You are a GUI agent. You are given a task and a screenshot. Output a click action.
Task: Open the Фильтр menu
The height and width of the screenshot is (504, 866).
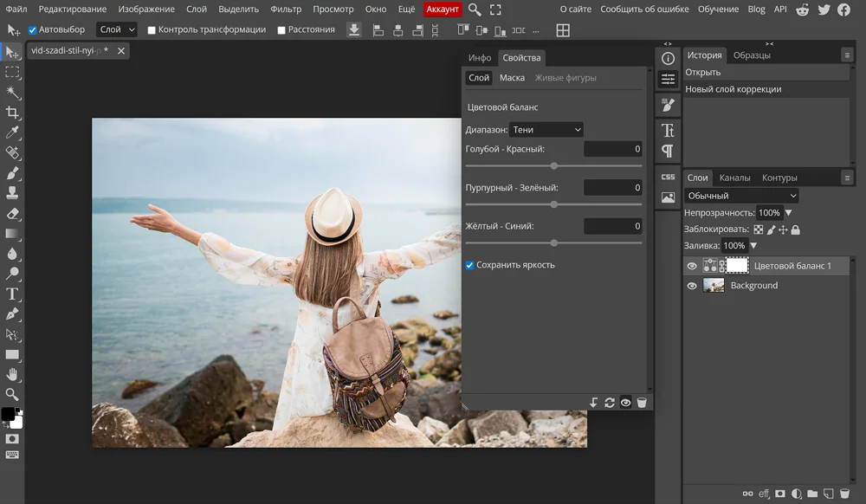(x=286, y=10)
